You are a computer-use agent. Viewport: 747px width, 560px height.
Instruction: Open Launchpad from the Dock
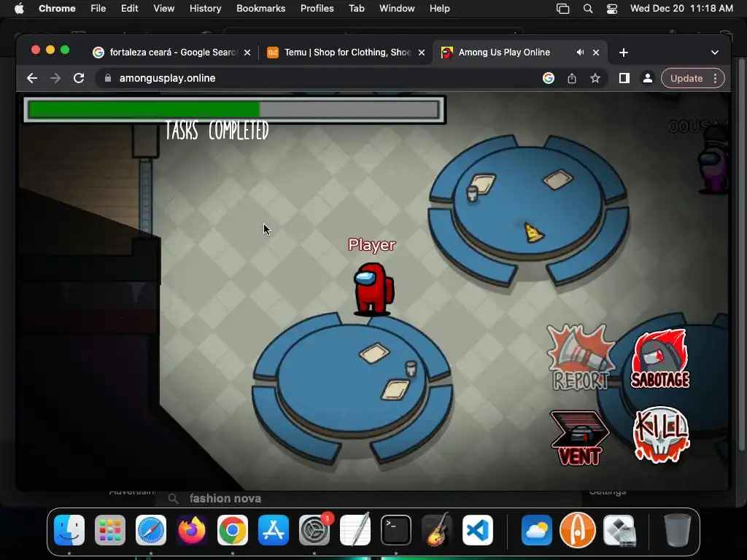point(110,529)
